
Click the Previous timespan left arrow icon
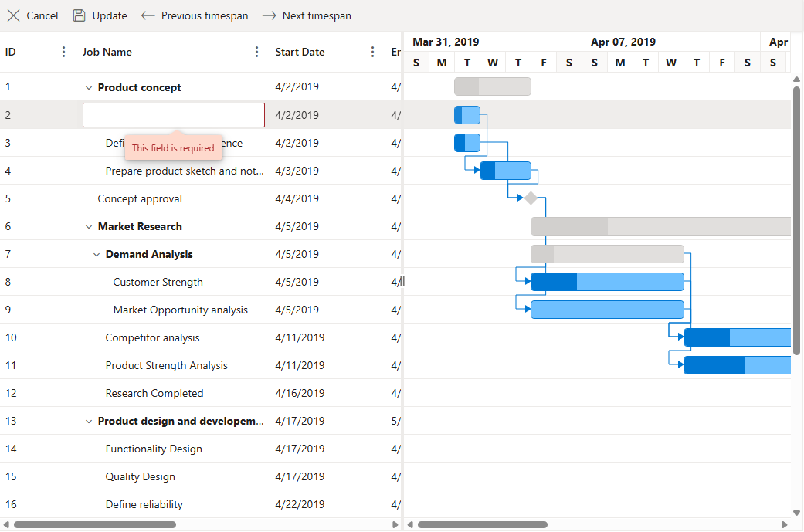(148, 15)
